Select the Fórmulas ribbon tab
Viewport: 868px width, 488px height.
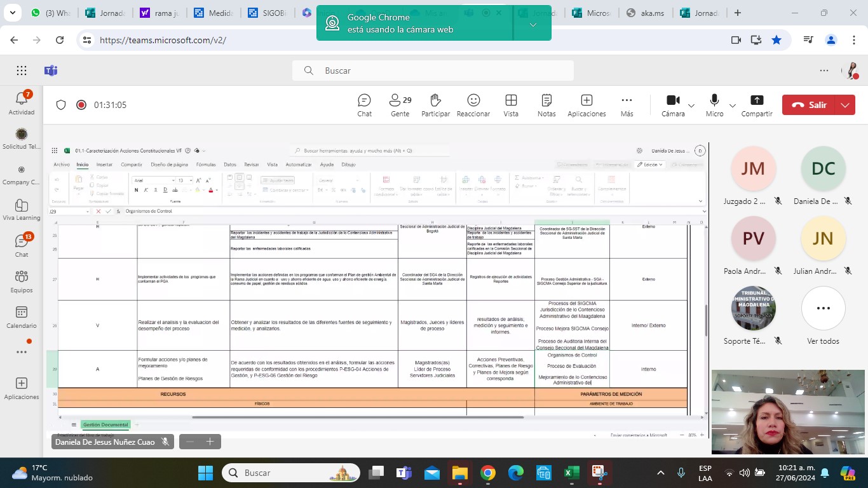(206, 165)
